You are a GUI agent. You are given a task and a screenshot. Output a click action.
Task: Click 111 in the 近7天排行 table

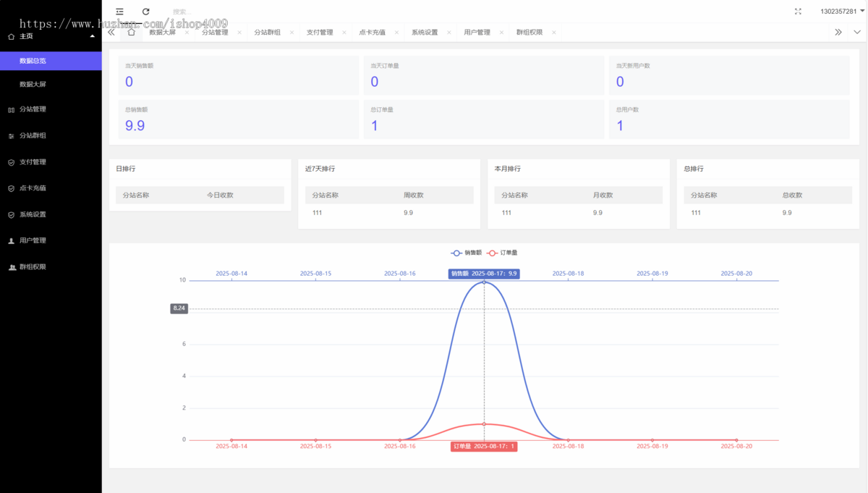318,213
